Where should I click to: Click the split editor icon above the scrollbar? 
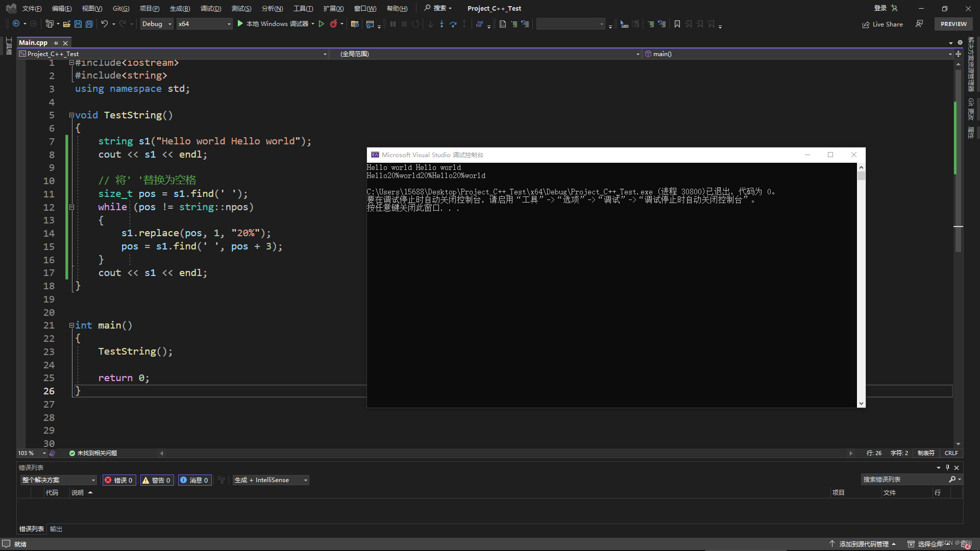click(x=958, y=54)
